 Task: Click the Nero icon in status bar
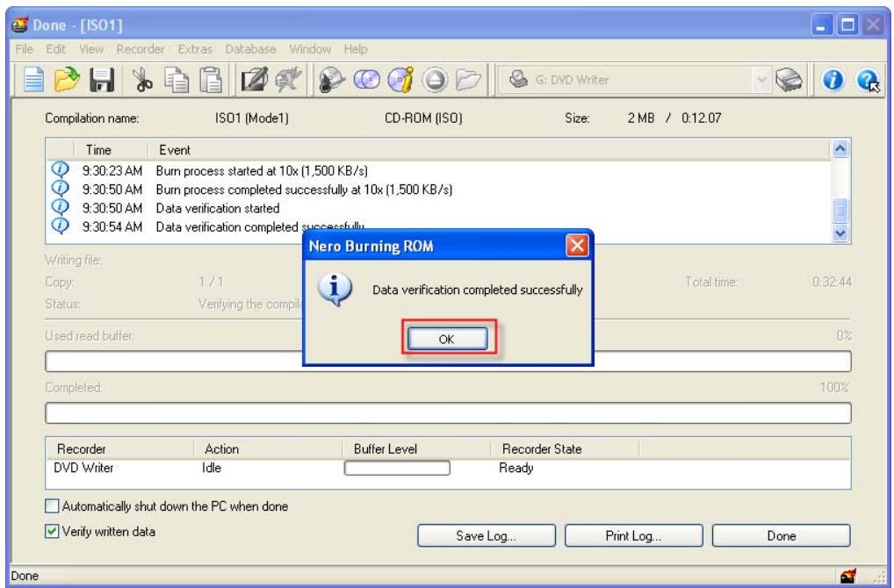[x=848, y=576]
